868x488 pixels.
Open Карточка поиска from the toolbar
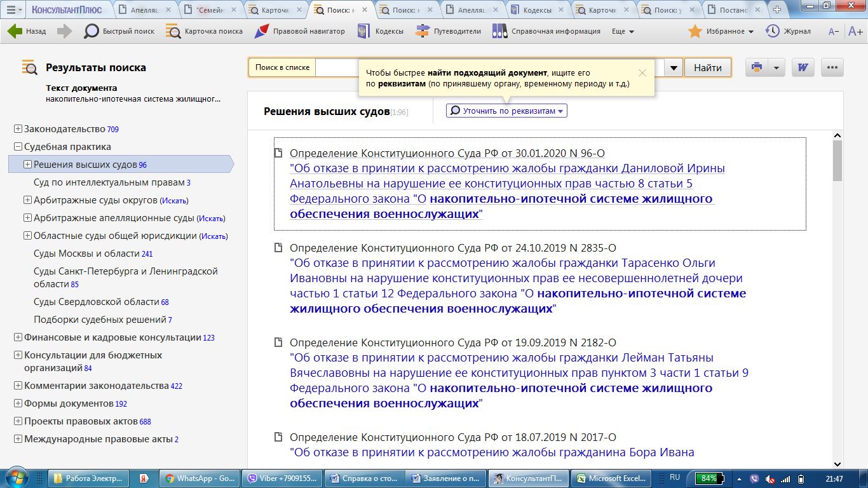[204, 31]
